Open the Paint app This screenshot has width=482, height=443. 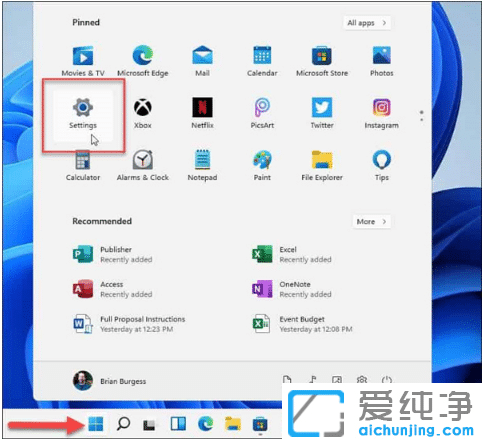point(262,166)
